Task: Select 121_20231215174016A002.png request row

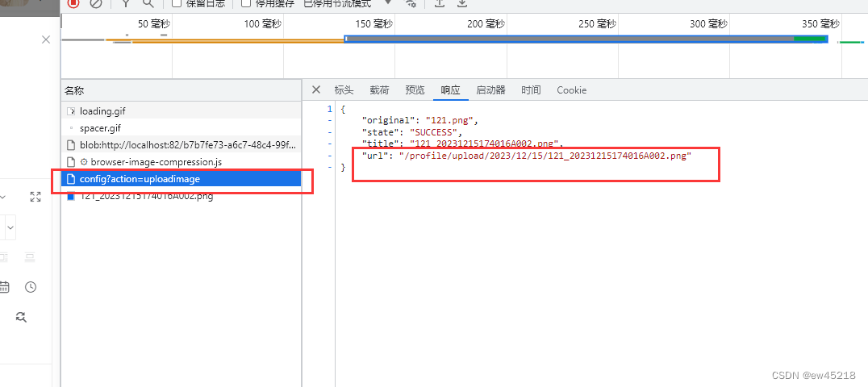Action: pyautogui.click(x=181, y=196)
